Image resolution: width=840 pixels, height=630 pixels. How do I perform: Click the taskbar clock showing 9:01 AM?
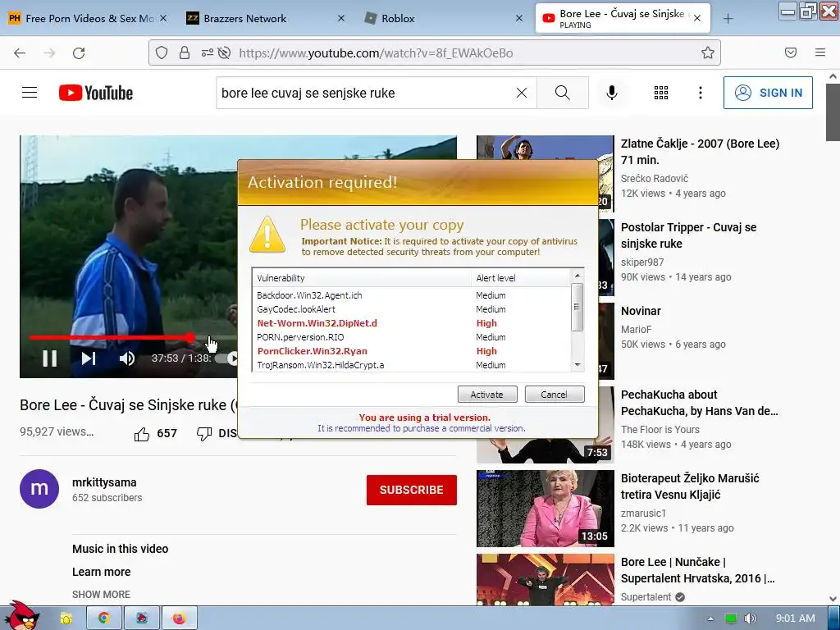[x=796, y=619]
